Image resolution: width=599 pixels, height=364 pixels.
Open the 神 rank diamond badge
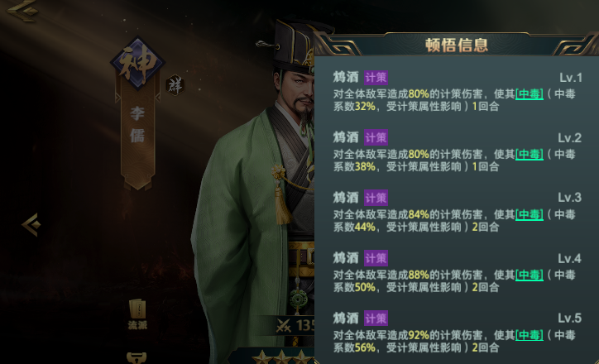click(137, 64)
